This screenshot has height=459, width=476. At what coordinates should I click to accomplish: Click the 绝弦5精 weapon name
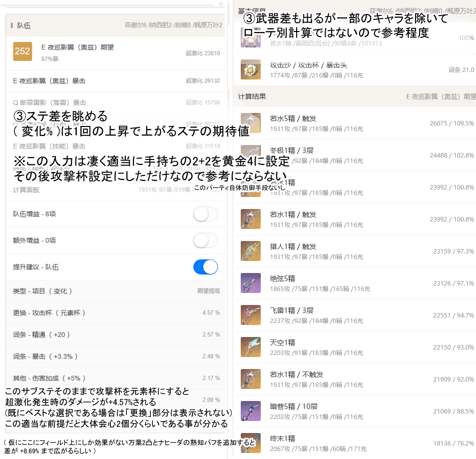(283, 278)
